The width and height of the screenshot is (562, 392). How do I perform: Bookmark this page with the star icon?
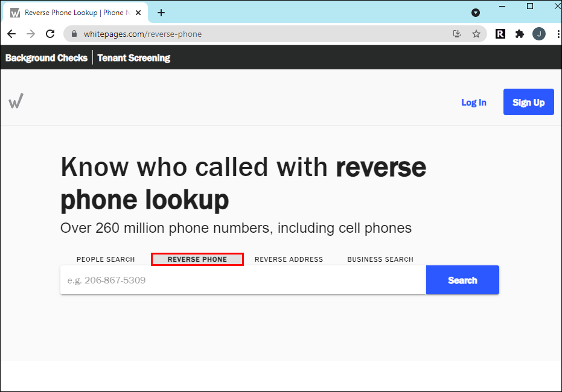click(476, 34)
